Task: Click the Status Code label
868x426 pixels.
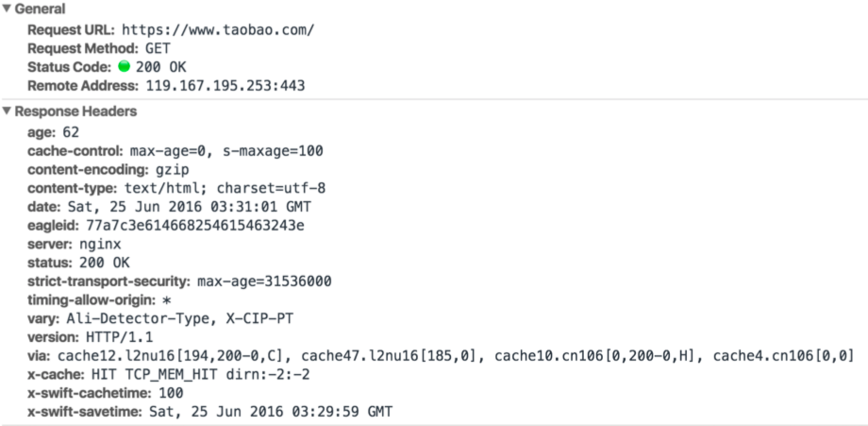Action: 71,67
